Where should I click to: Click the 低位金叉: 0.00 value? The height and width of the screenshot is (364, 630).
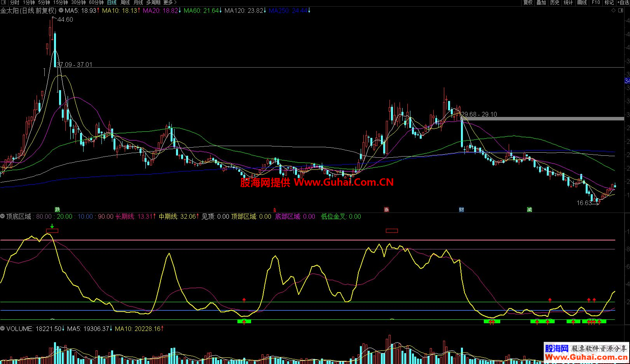(x=341, y=216)
